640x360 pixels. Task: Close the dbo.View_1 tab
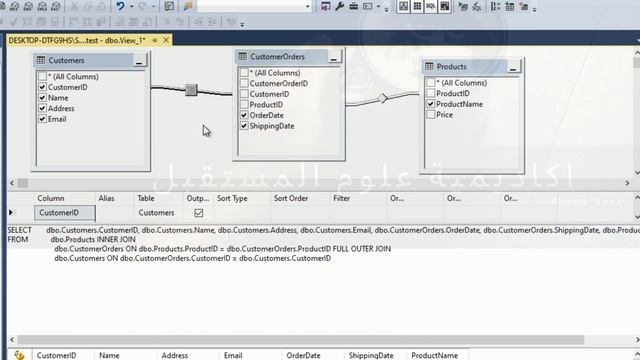pos(166,40)
